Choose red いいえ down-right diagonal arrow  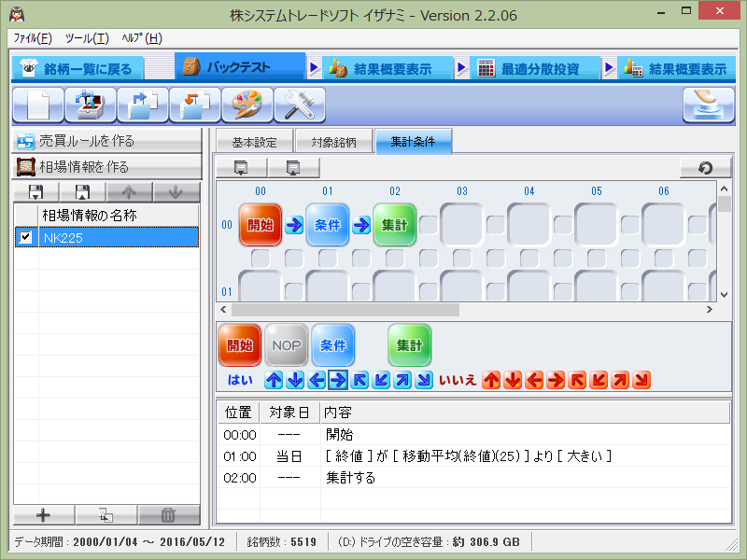pos(641,380)
